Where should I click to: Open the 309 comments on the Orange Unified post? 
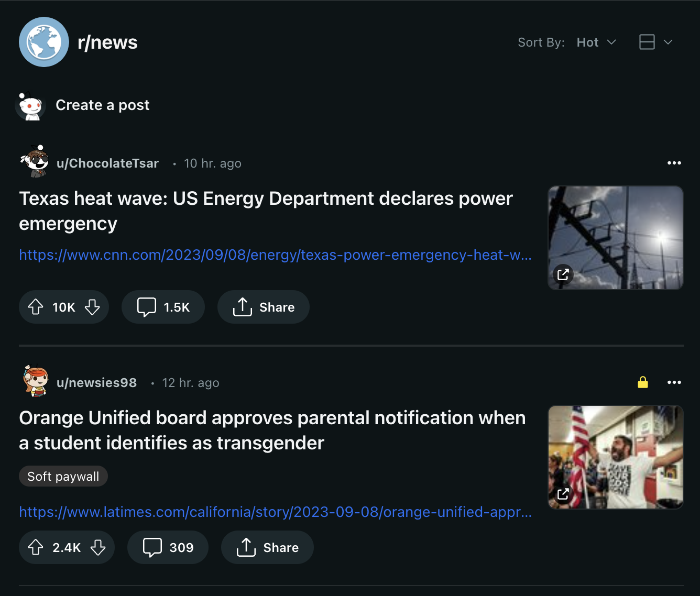(x=168, y=547)
